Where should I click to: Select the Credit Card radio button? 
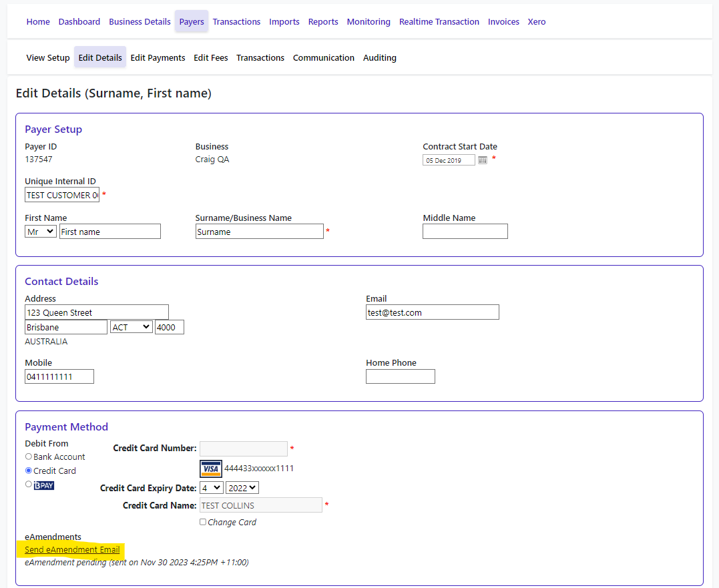(x=29, y=471)
